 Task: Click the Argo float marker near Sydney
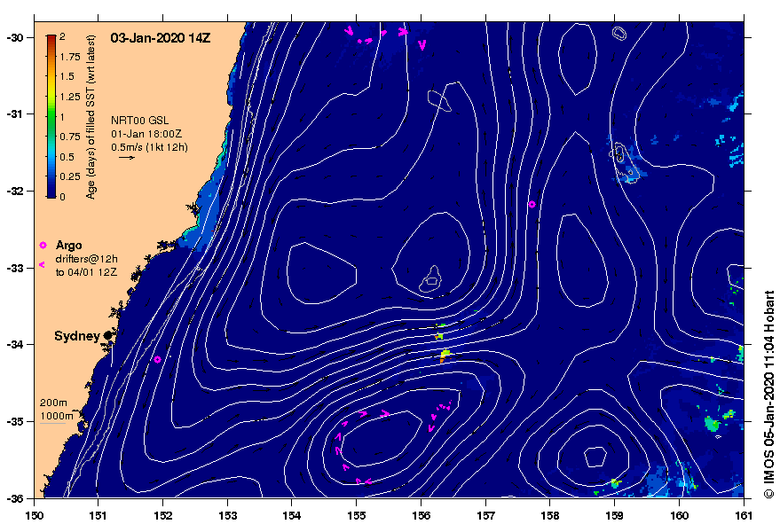point(158,359)
